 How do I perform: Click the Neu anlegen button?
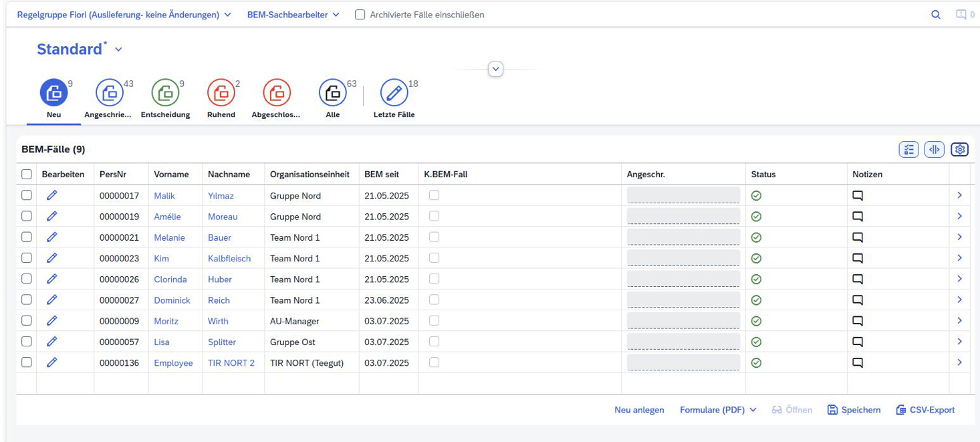point(639,410)
